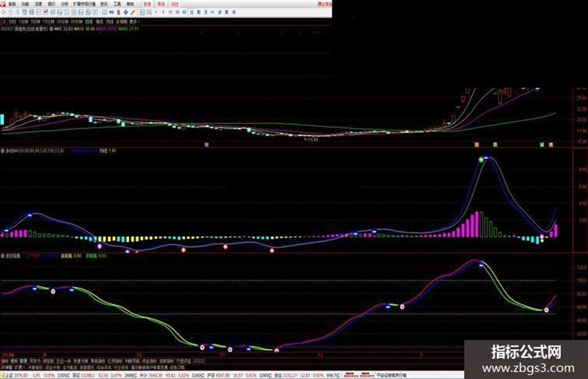This screenshot has width=588, height=379.
Task: Click the red-green signal indicator in status bar
Action: tap(359, 375)
